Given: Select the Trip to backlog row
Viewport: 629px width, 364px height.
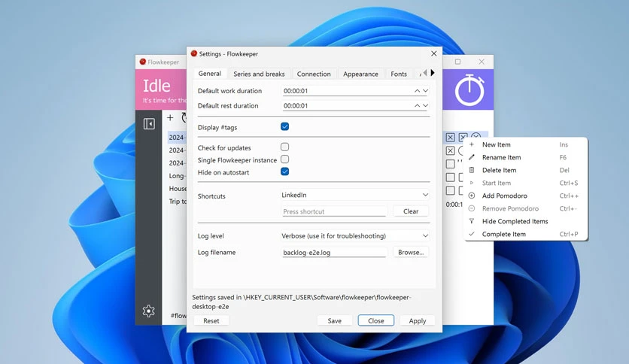Looking at the screenshot, I should [178, 202].
